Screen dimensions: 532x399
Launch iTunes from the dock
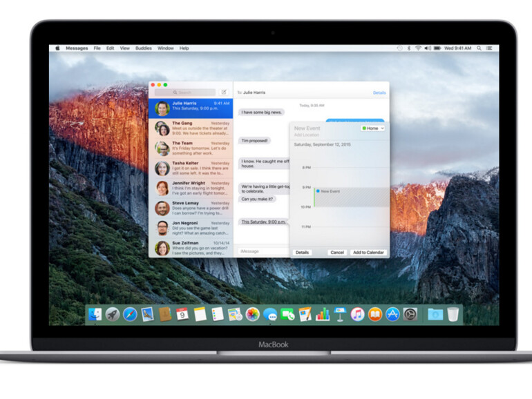(358, 314)
